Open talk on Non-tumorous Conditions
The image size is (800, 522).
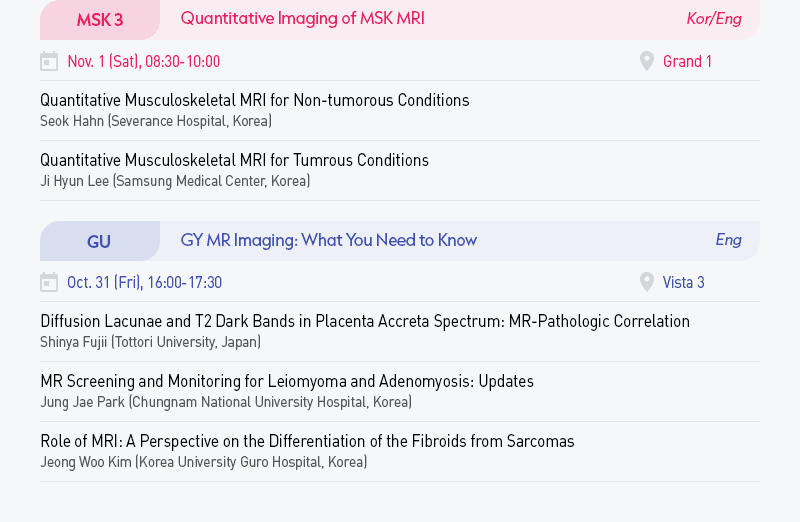point(254,100)
